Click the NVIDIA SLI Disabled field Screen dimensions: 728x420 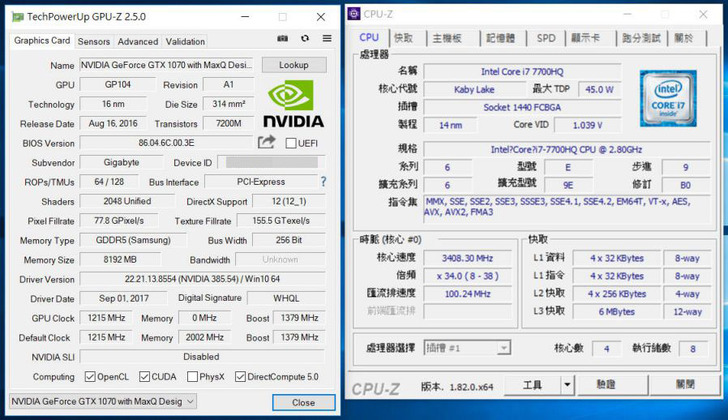tap(202, 356)
